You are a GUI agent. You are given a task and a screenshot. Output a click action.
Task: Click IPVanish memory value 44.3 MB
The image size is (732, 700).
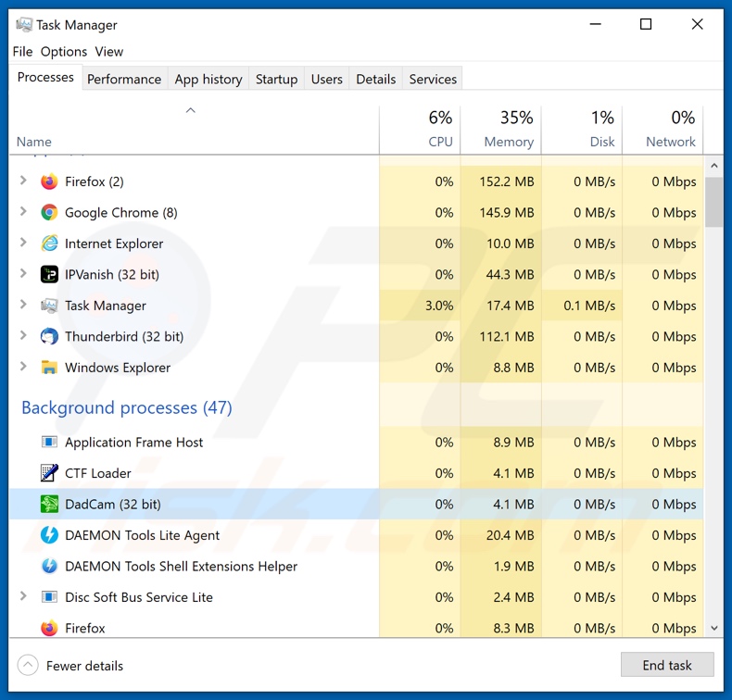coord(510,275)
